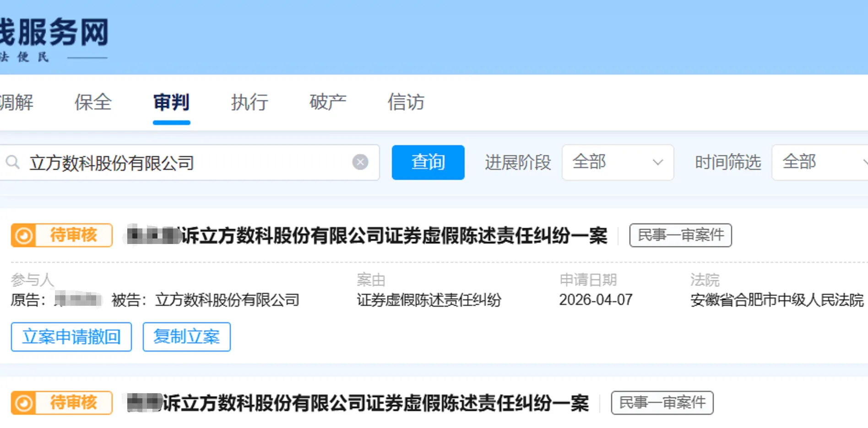Image resolution: width=868 pixels, height=428 pixels.
Task: Click the 复制立案 button
Action: (x=186, y=337)
